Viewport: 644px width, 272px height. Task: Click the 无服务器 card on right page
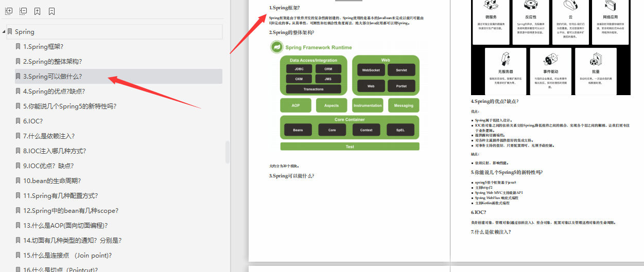(x=506, y=71)
